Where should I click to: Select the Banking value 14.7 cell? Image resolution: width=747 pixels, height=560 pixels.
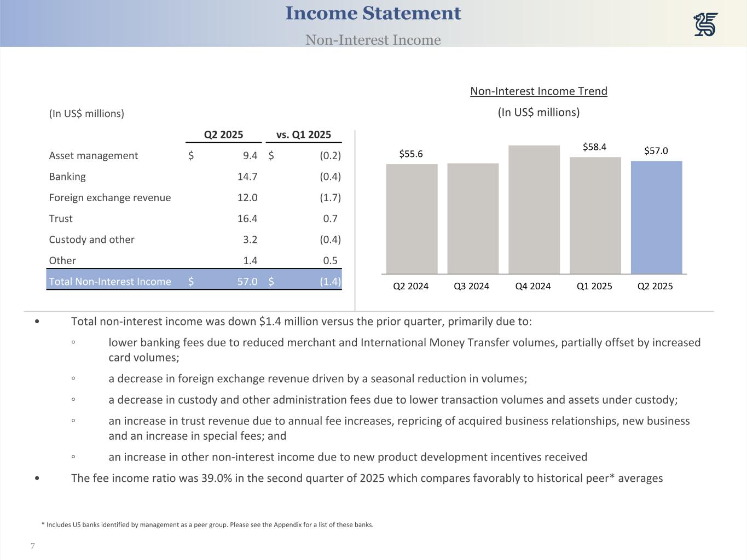[x=247, y=177]
